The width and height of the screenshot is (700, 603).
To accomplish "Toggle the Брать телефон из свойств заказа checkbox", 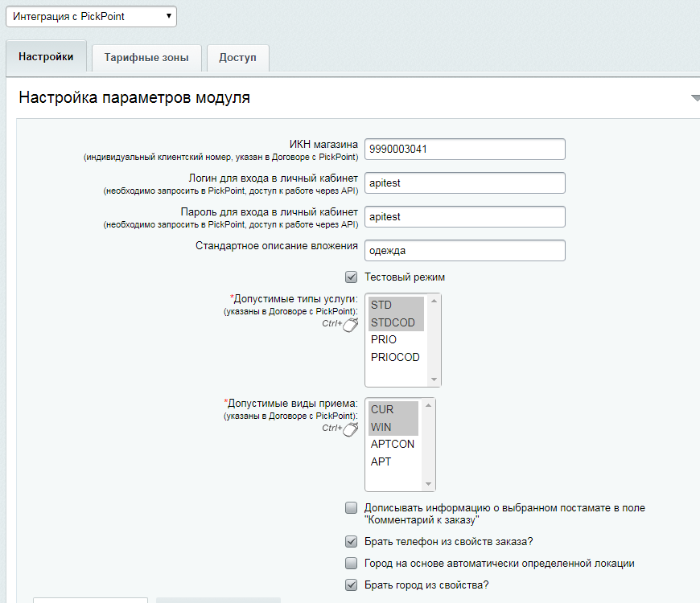I will [x=352, y=541].
